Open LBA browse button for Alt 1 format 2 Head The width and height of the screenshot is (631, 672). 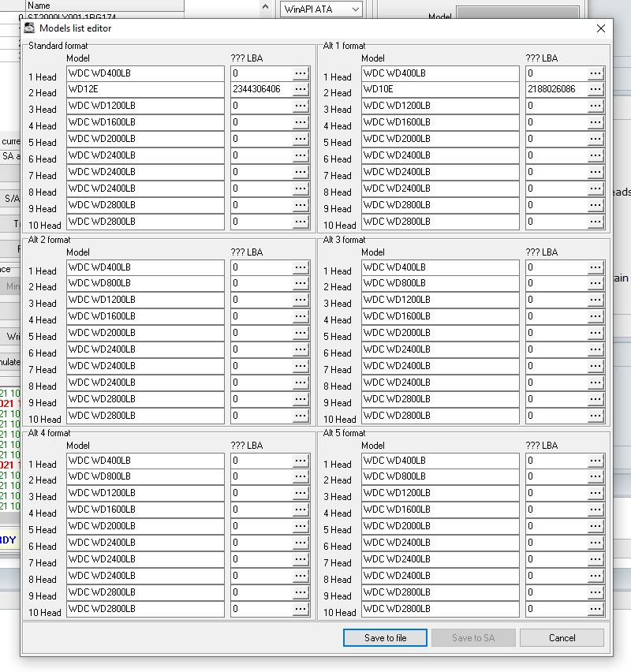click(x=596, y=89)
